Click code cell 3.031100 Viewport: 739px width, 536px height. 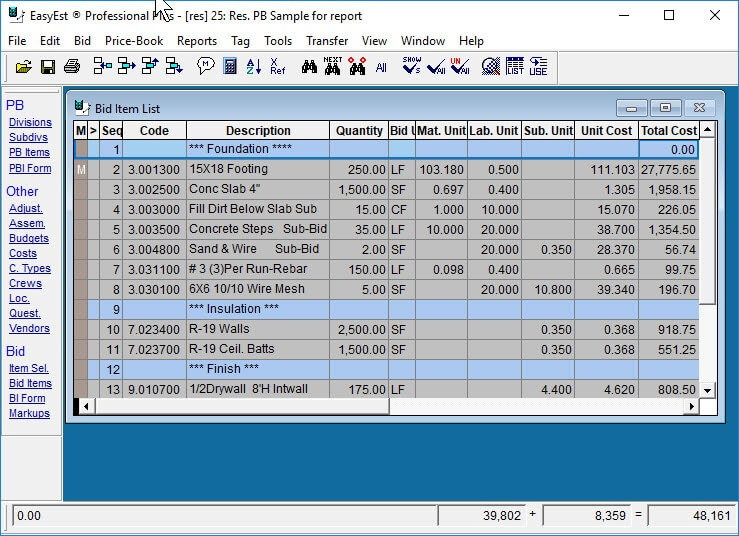(x=154, y=269)
